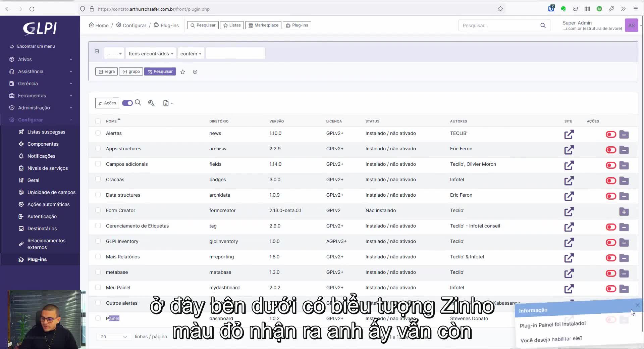Enable the Apps structures plugin toggle
The image size is (644, 349).
pyautogui.click(x=611, y=150)
